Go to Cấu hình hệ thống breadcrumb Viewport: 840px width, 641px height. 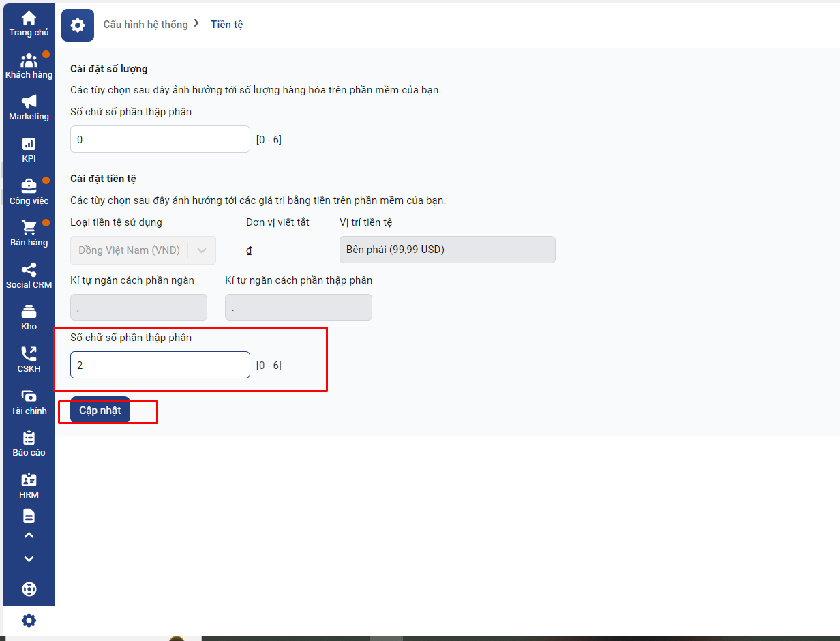(145, 25)
